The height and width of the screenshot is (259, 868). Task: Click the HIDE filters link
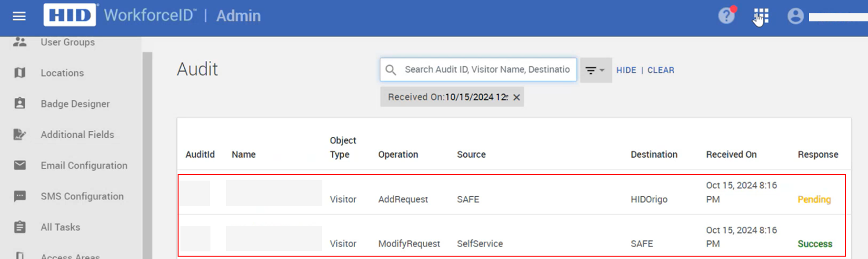pos(626,70)
